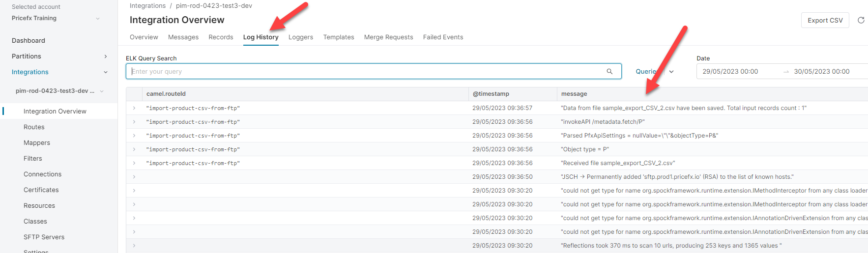Expand row with 'Data from file sample_export_CSV_2.csv'
The width and height of the screenshot is (868, 253).
pos(134,108)
